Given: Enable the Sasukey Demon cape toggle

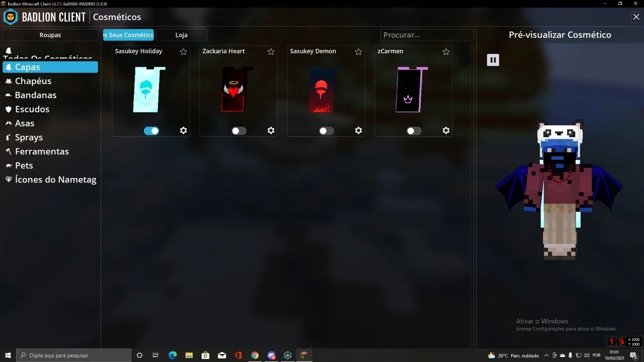Looking at the screenshot, I should 327,131.
